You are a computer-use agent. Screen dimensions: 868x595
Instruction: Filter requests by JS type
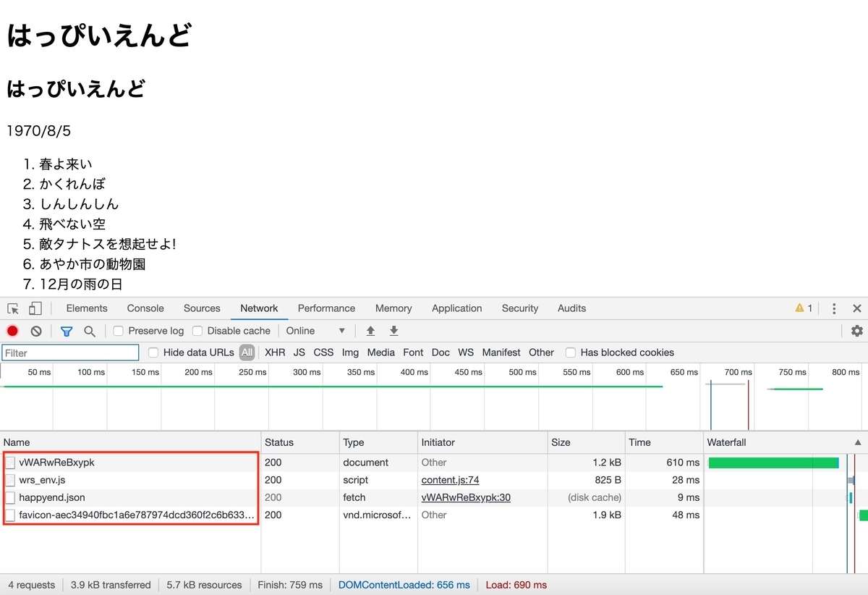click(299, 353)
